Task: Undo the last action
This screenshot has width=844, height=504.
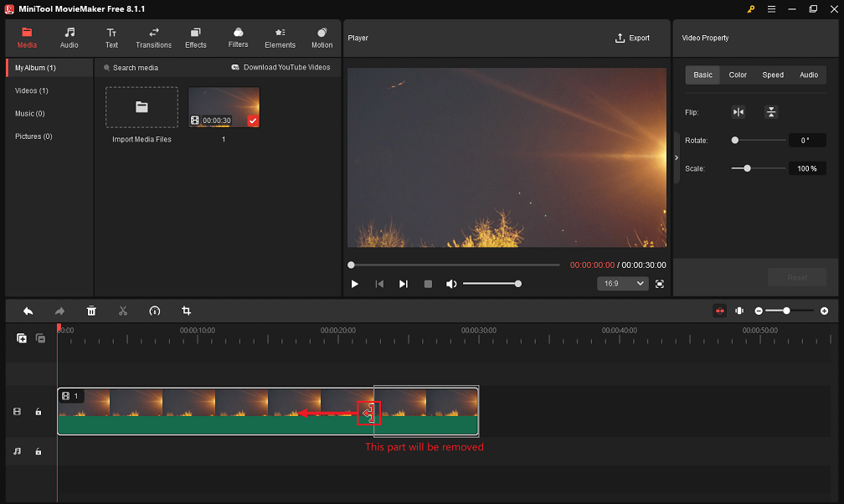Action: (28, 311)
